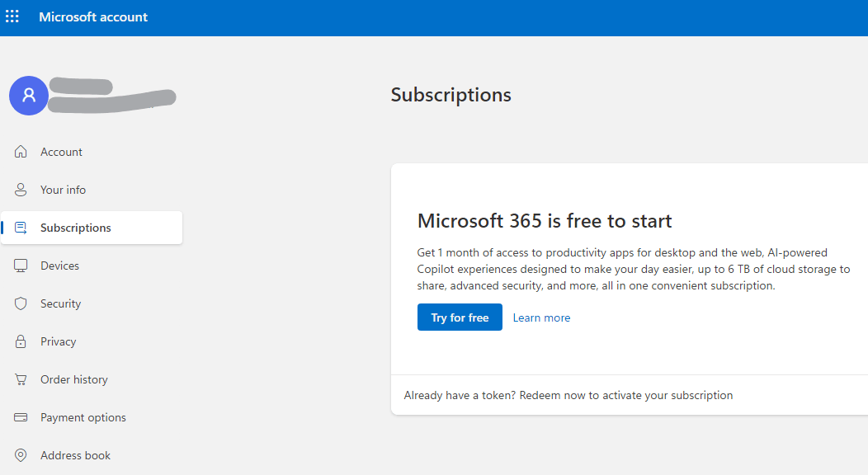
Task: Click the profile avatar picture
Action: [x=28, y=95]
